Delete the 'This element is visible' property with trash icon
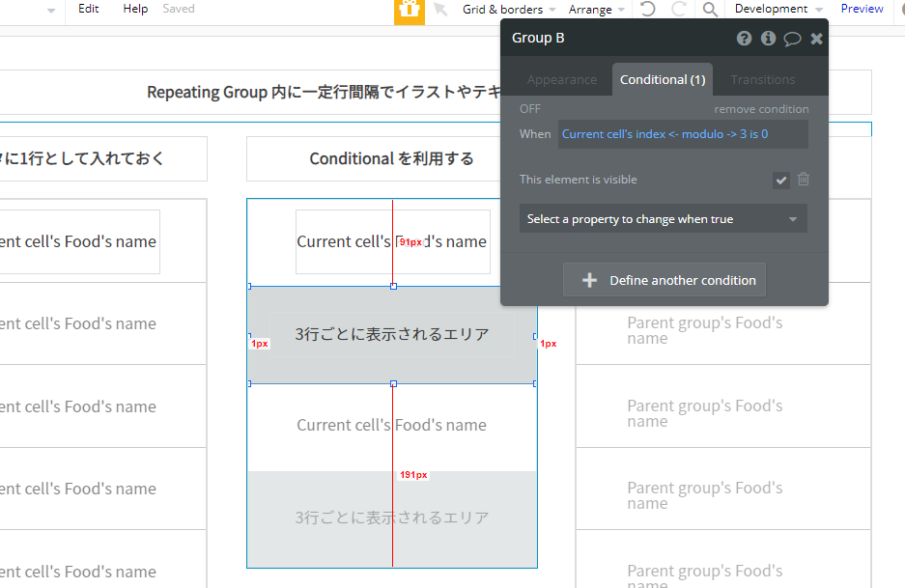 804,180
